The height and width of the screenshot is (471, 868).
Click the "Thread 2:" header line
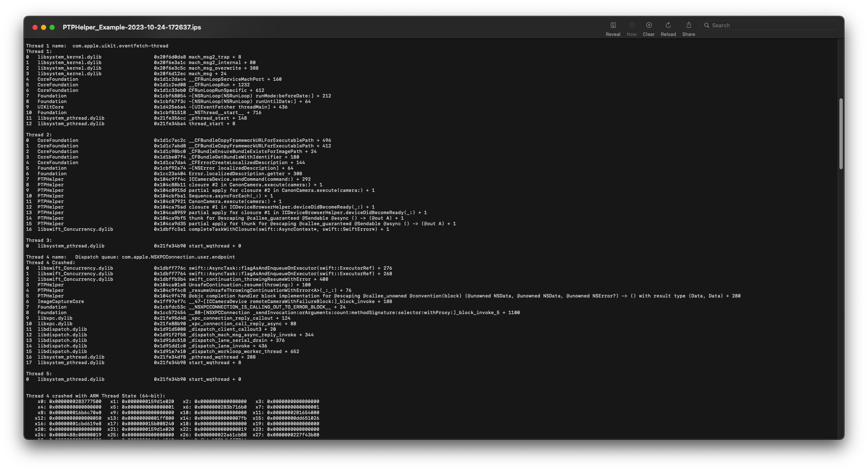click(x=39, y=135)
